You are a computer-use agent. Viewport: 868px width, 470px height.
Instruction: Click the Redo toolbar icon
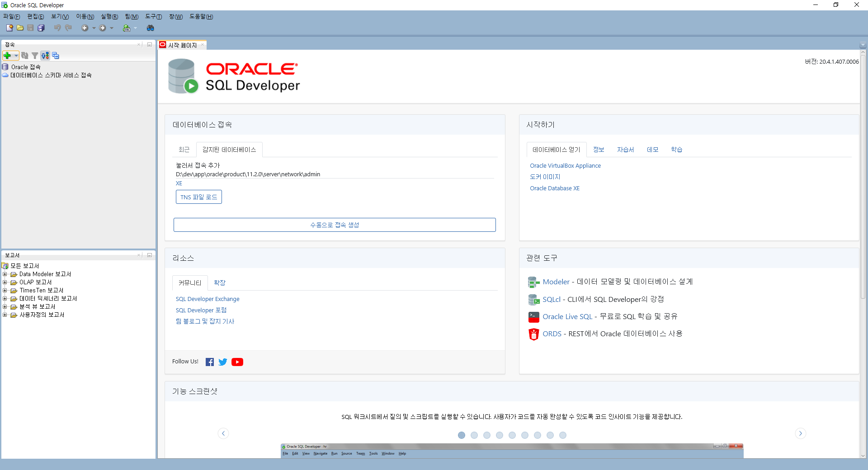[x=68, y=28]
